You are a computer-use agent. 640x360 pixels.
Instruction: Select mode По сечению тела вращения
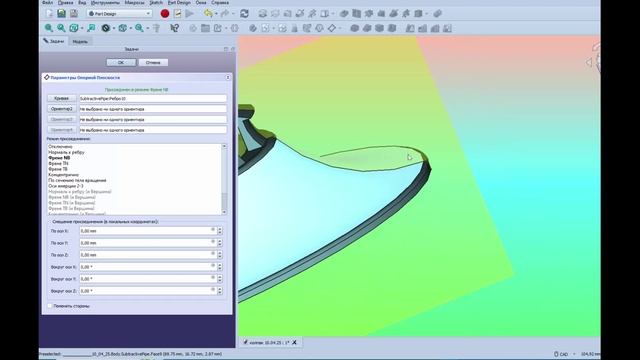[77, 180]
